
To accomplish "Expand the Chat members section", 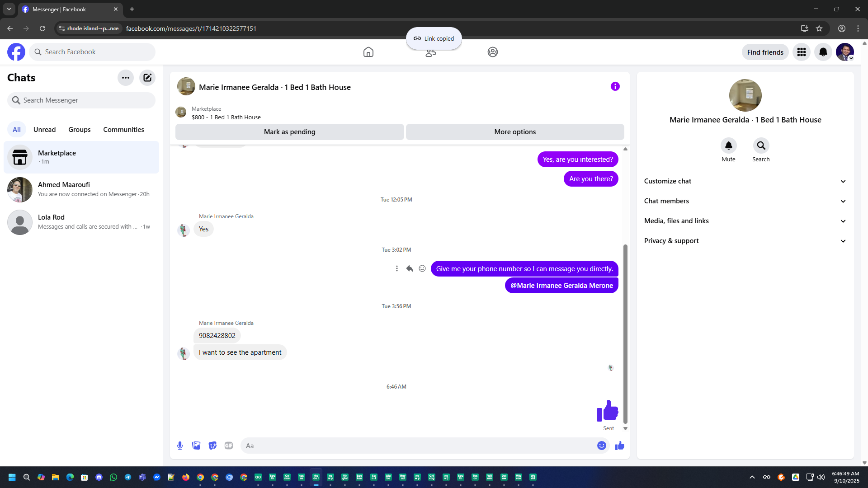I will coord(745,201).
